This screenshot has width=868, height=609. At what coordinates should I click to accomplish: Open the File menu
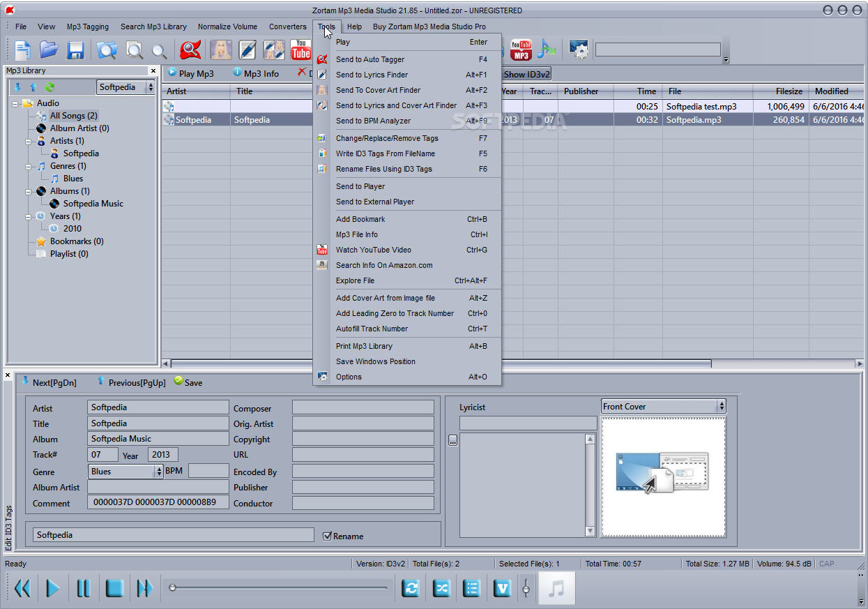(21, 27)
